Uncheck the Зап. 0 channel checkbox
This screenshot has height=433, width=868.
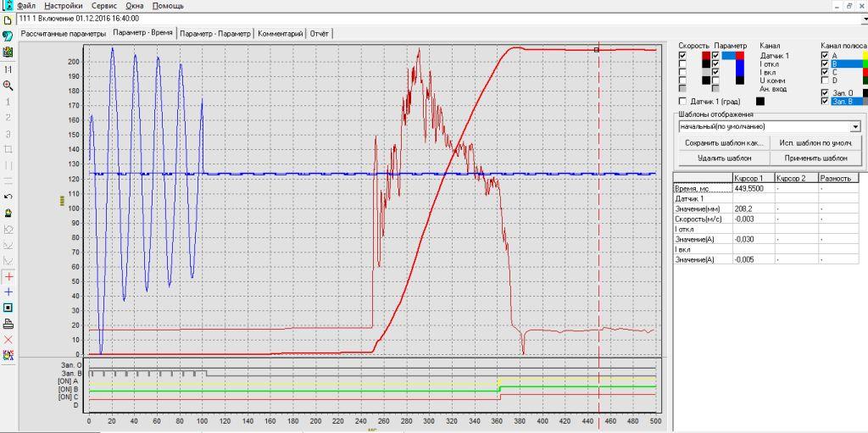point(826,92)
